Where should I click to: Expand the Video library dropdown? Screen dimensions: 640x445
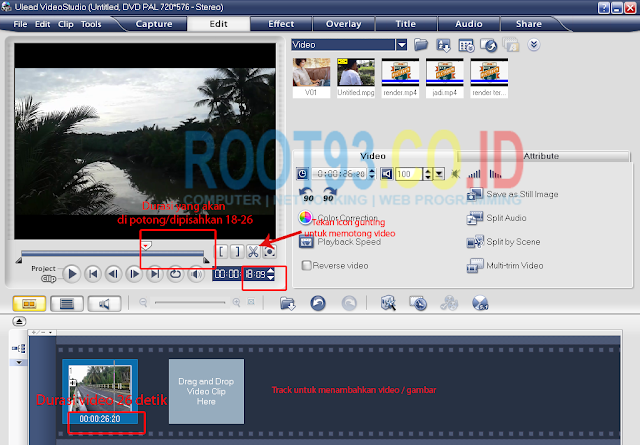[402, 45]
